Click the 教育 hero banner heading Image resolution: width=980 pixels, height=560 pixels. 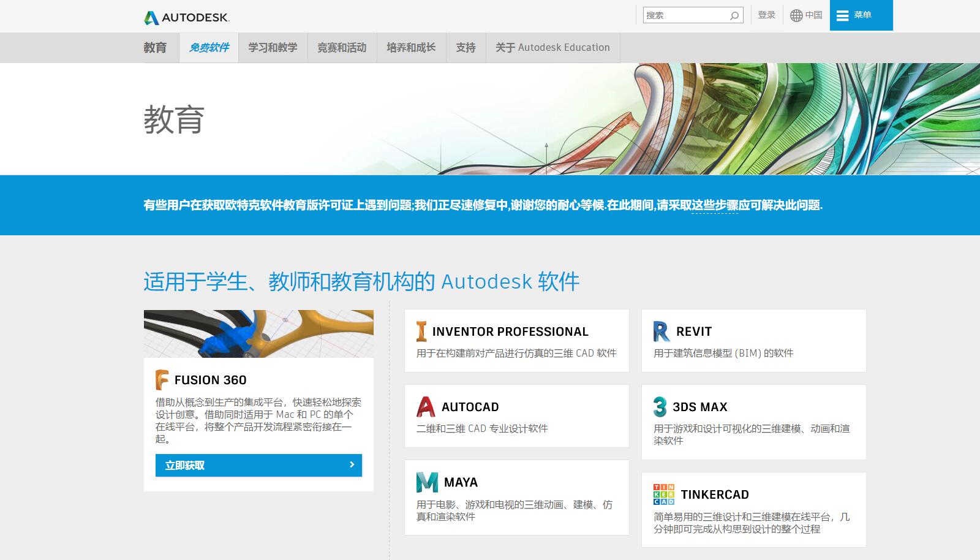point(174,119)
